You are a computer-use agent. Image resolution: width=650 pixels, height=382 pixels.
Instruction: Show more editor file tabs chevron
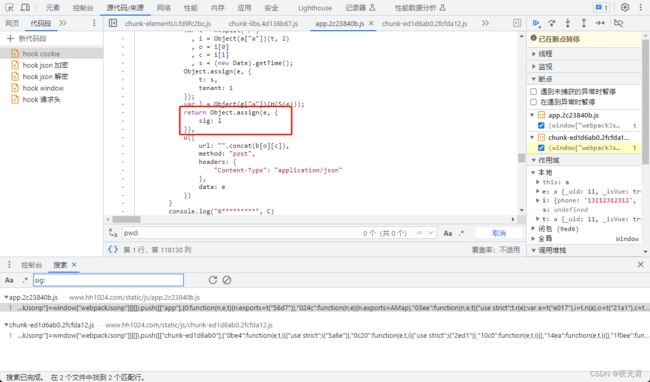(485, 23)
